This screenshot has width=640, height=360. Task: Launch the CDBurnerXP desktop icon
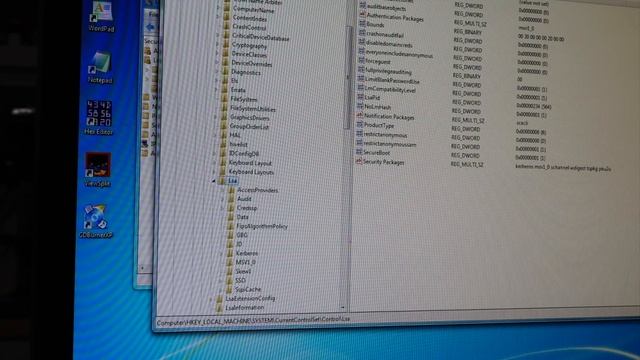[x=96, y=221]
